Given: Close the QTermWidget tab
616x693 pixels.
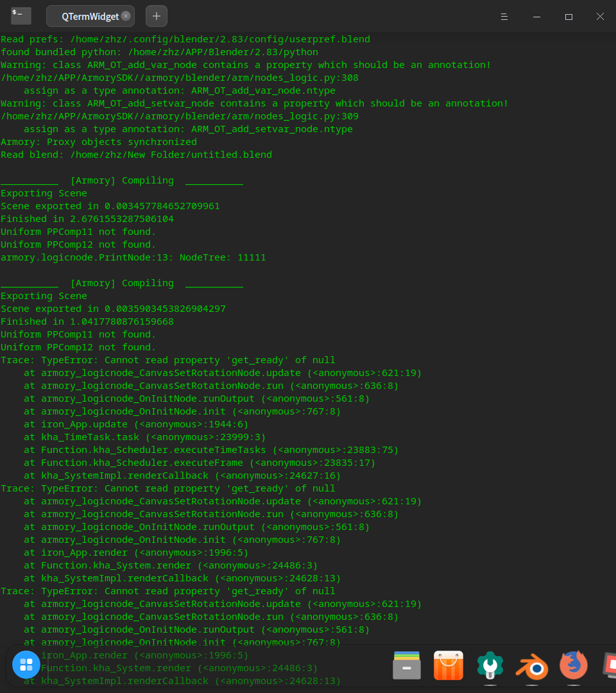Looking at the screenshot, I should 126,16.
